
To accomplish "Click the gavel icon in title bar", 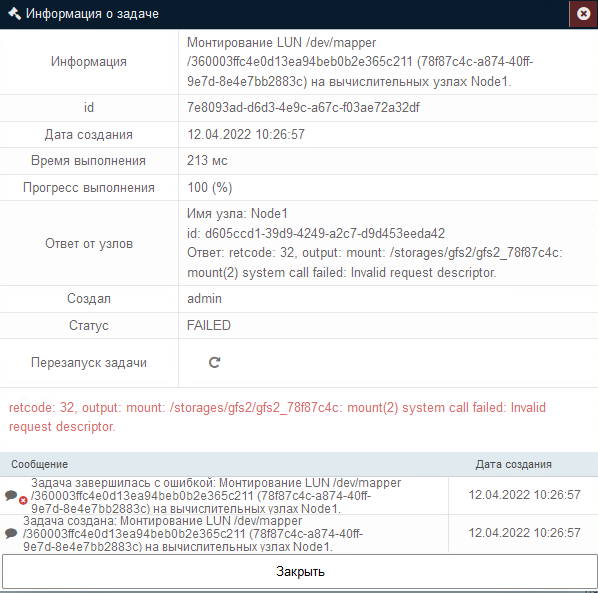I will point(14,14).
